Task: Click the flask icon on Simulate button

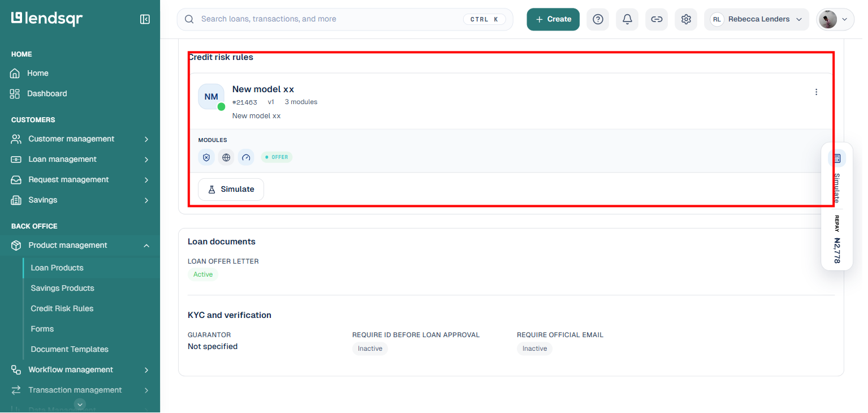Action: tap(212, 190)
